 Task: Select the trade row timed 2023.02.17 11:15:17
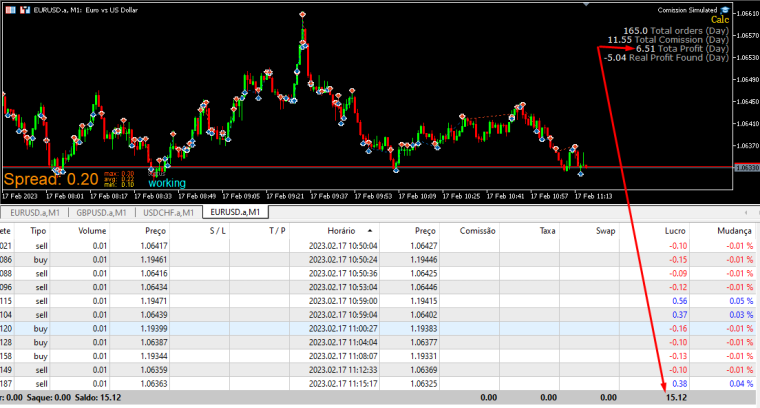pos(378,383)
